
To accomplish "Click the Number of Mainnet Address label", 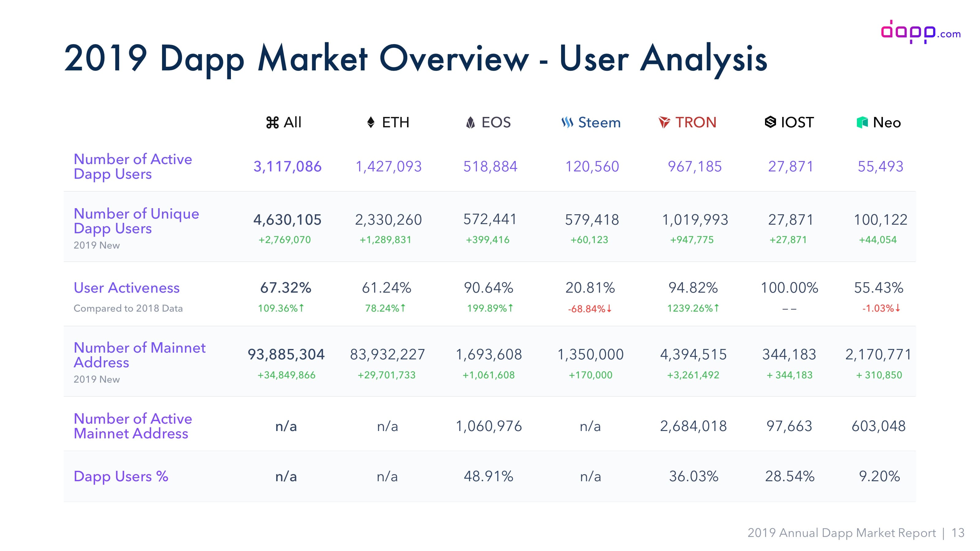I will pyautogui.click(x=139, y=355).
